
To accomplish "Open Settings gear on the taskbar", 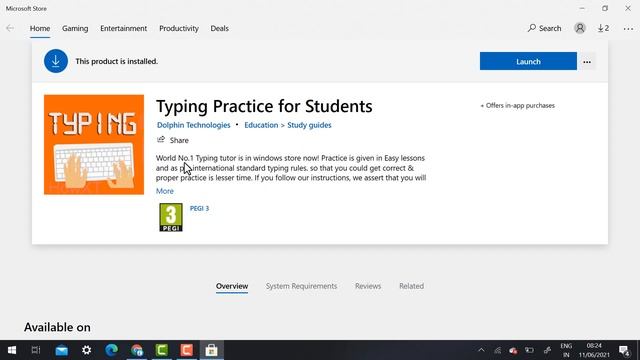I will (87, 350).
